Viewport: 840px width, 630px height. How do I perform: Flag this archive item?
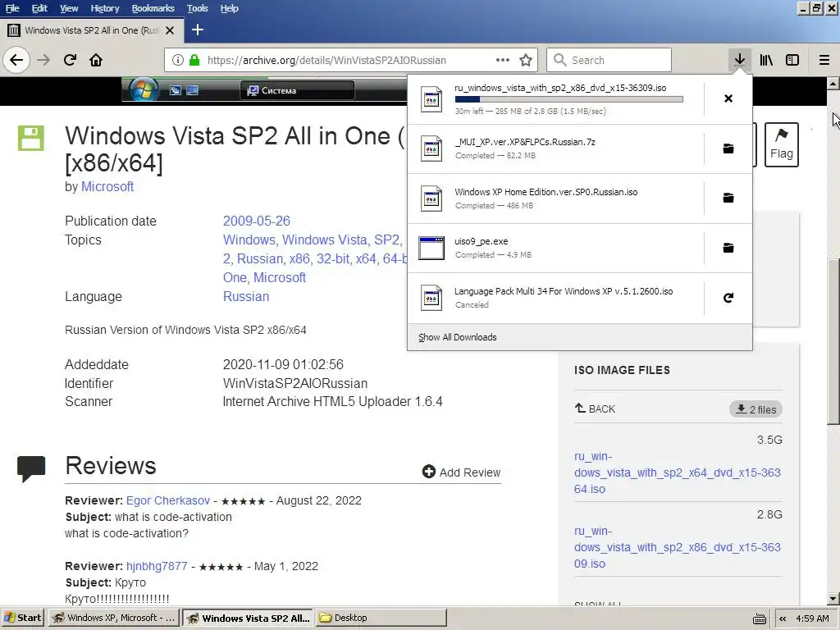click(x=781, y=144)
